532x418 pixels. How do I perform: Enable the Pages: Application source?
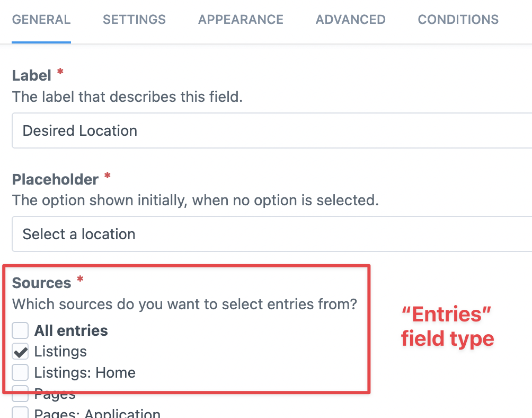[20, 412]
